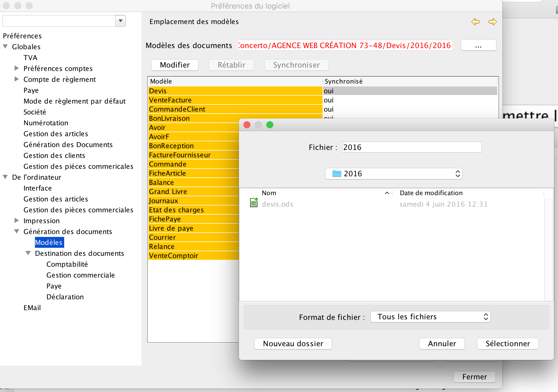Expand the Impression tree node
558x392 pixels.
17,221
